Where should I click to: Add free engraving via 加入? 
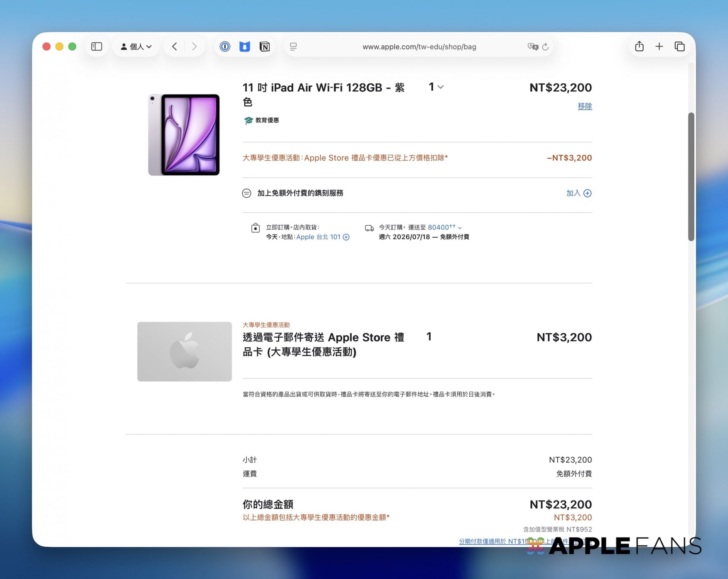tap(579, 193)
